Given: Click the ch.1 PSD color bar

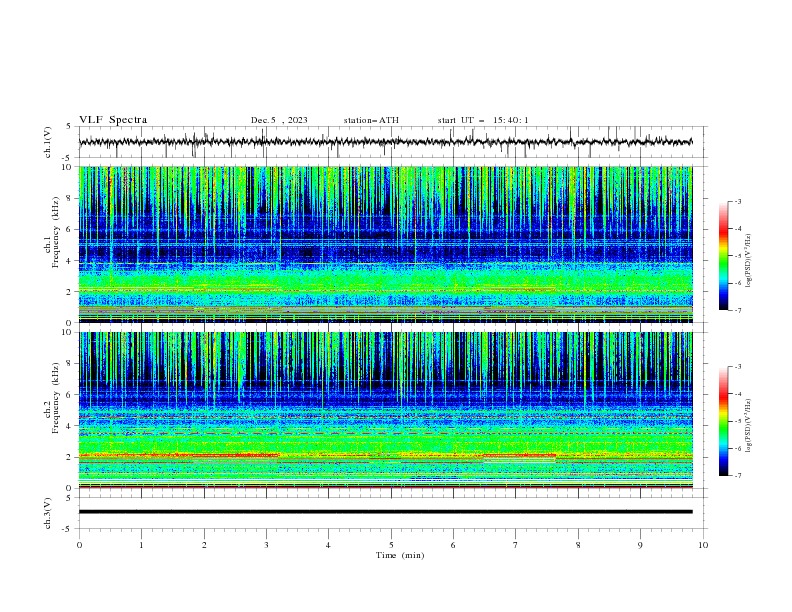Looking at the screenshot, I should click(x=723, y=256).
